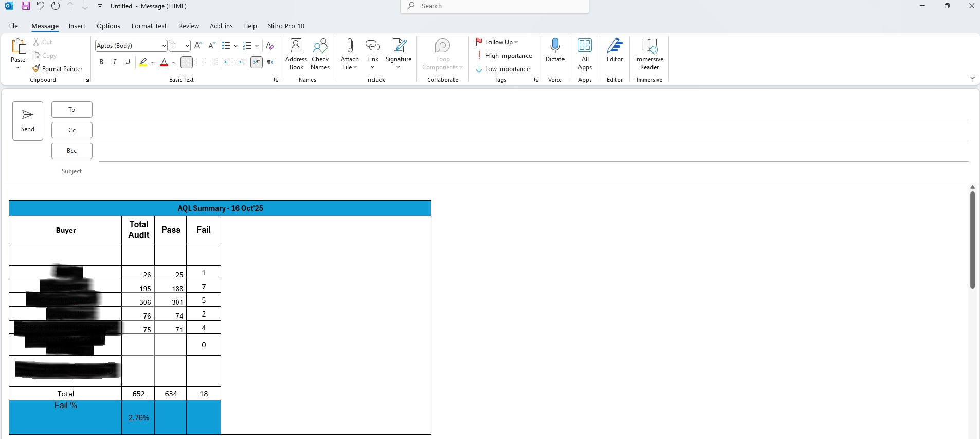The image size is (980, 439).
Task: Start Dictate voice input
Action: 555,50
